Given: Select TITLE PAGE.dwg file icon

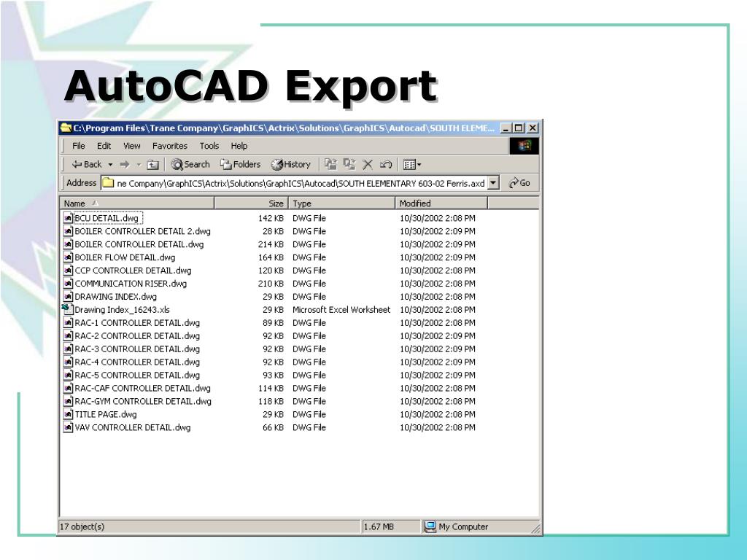Looking at the screenshot, I should (x=68, y=415).
